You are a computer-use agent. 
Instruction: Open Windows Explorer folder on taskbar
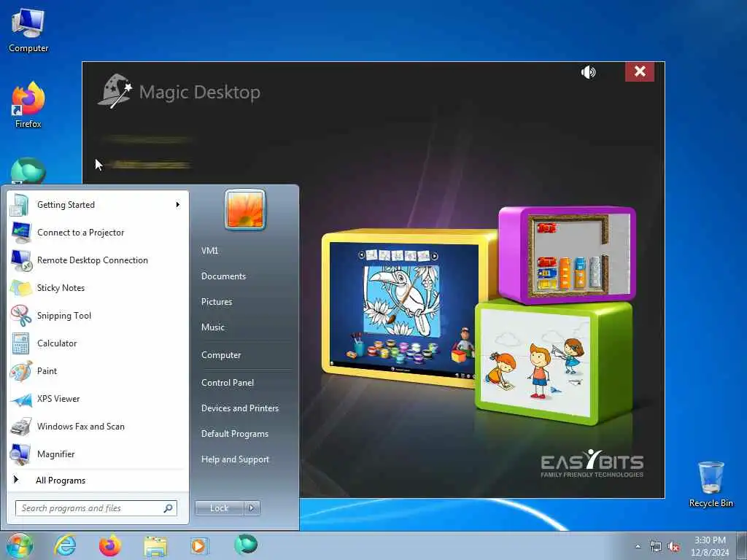pyautogui.click(x=155, y=547)
